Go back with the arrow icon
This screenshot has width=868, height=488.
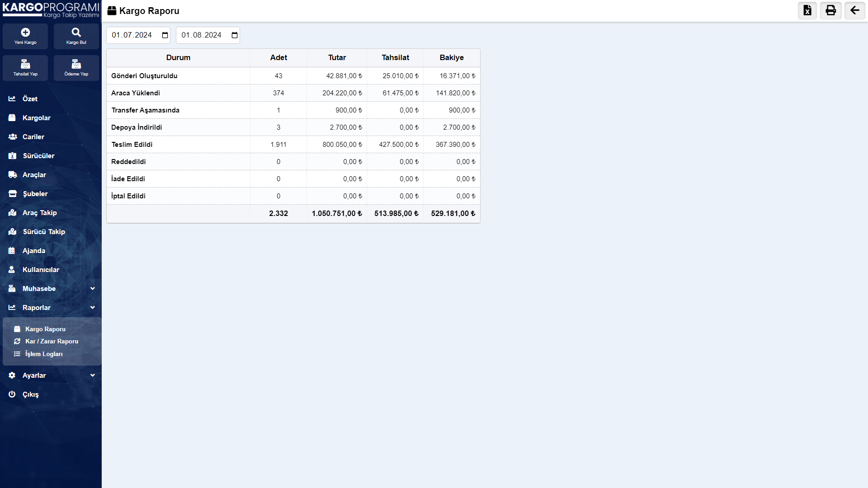click(855, 10)
